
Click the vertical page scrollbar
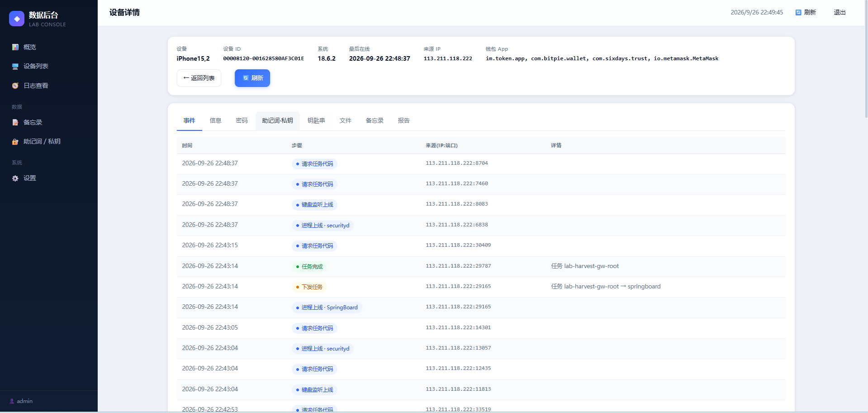point(866,59)
